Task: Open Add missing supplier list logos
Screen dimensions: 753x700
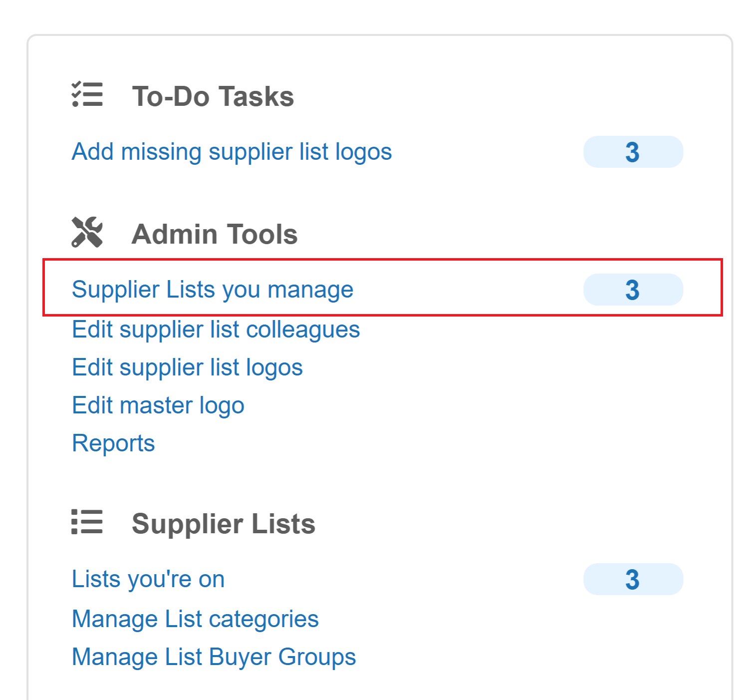Action: 232,152
